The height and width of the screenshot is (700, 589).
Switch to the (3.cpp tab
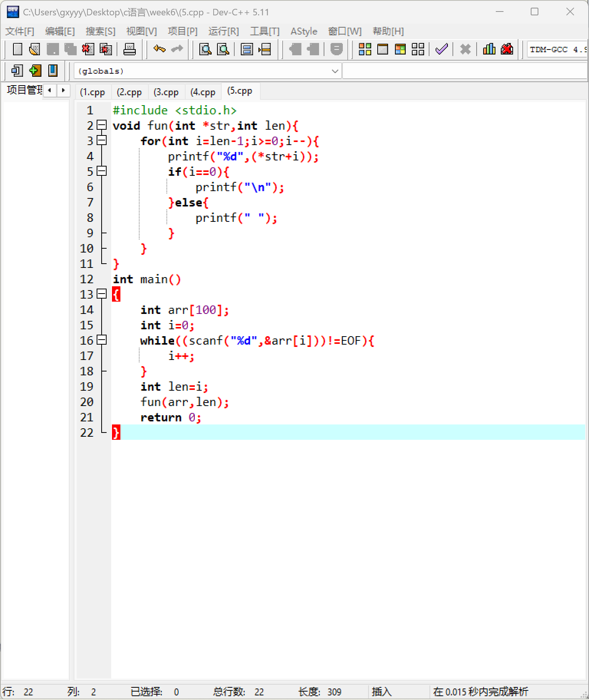tap(166, 92)
